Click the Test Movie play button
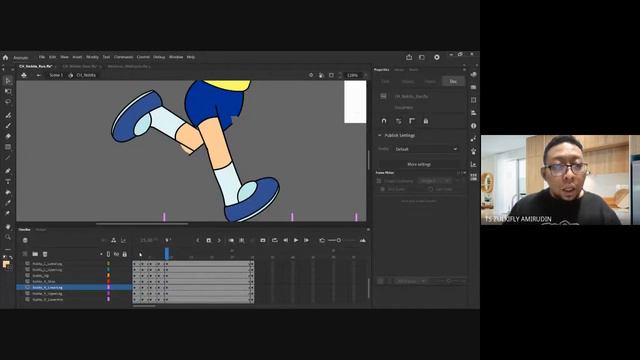The height and width of the screenshot is (360, 640). click(x=437, y=58)
